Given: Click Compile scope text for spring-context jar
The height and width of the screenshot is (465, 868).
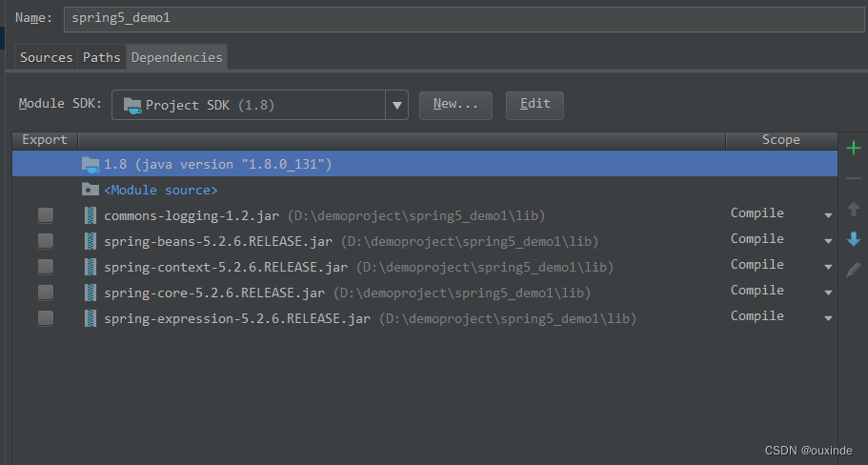Looking at the screenshot, I should 757,265.
